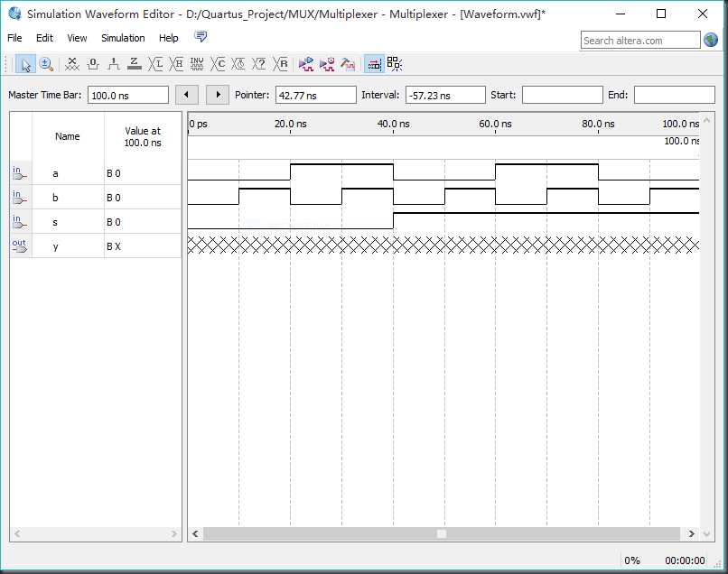Image resolution: width=728 pixels, height=574 pixels.
Task: Click the 80.0 ns timeline marker
Action: (x=598, y=124)
